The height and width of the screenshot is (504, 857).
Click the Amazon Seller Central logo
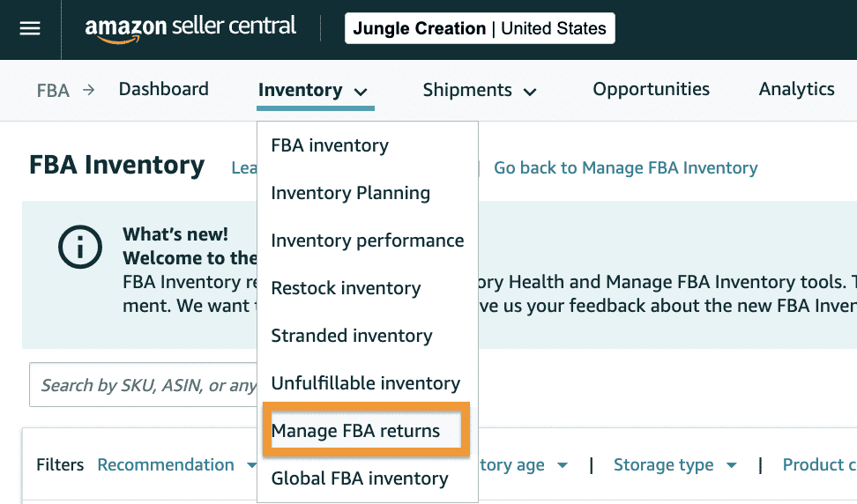[x=190, y=28]
